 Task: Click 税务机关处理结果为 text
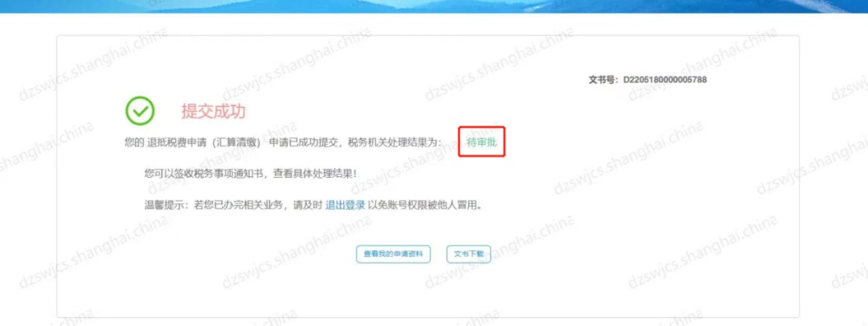click(x=392, y=142)
